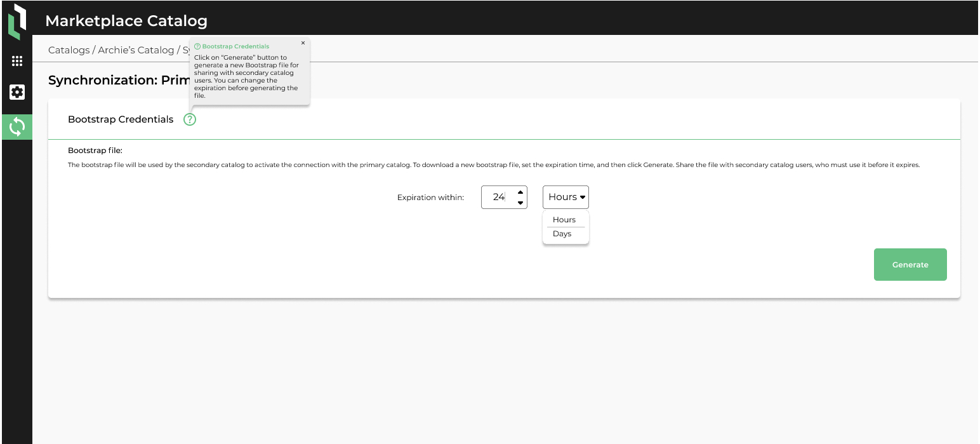
Task: Open the Hours unit dropdown
Action: tap(566, 197)
